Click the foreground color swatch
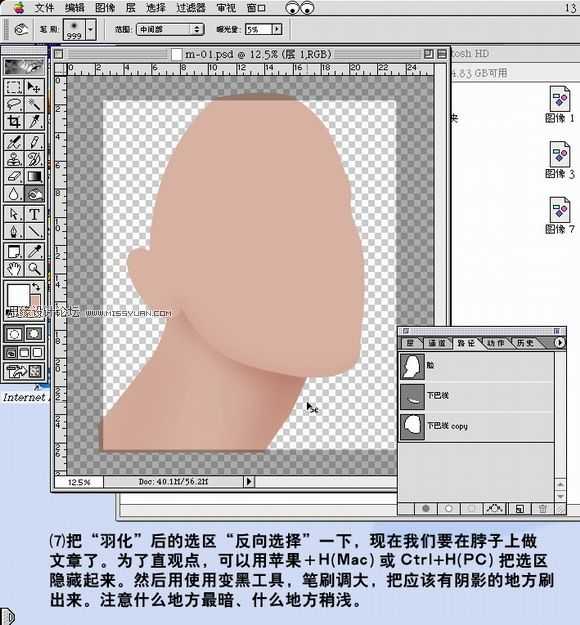580x625 pixels. tap(18, 297)
